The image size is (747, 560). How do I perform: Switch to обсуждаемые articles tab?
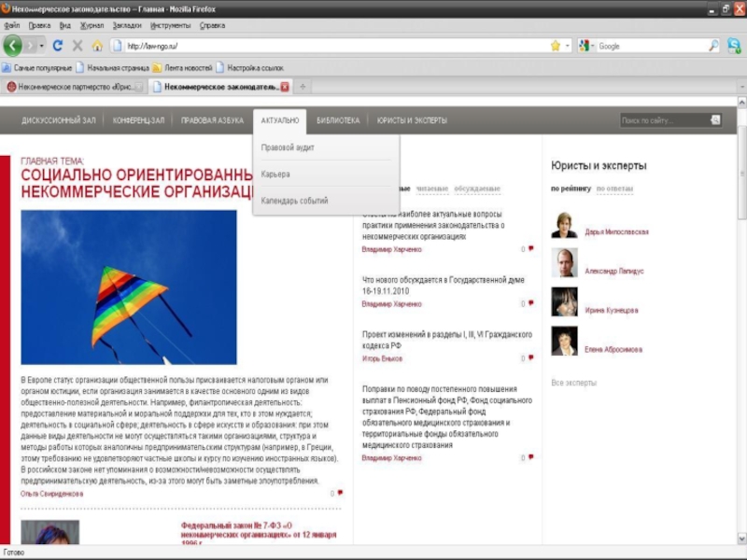[x=477, y=189]
